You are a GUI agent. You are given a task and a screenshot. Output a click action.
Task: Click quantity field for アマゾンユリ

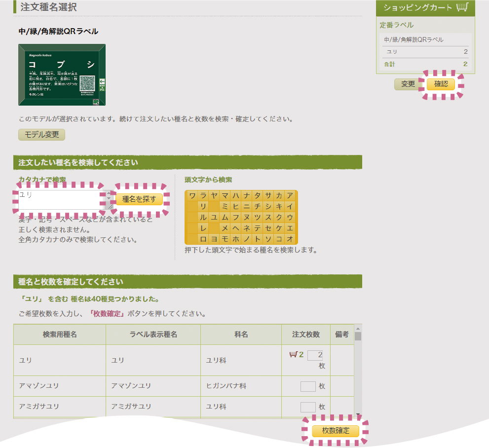[307, 386]
